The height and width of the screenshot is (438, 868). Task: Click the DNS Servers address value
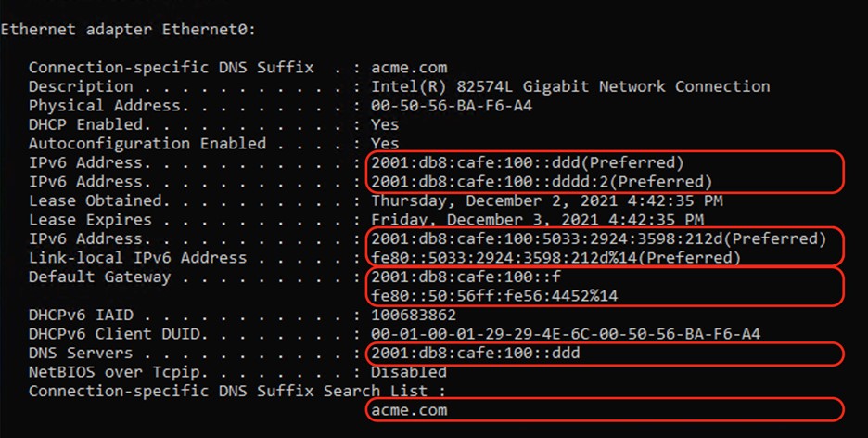tap(475, 354)
